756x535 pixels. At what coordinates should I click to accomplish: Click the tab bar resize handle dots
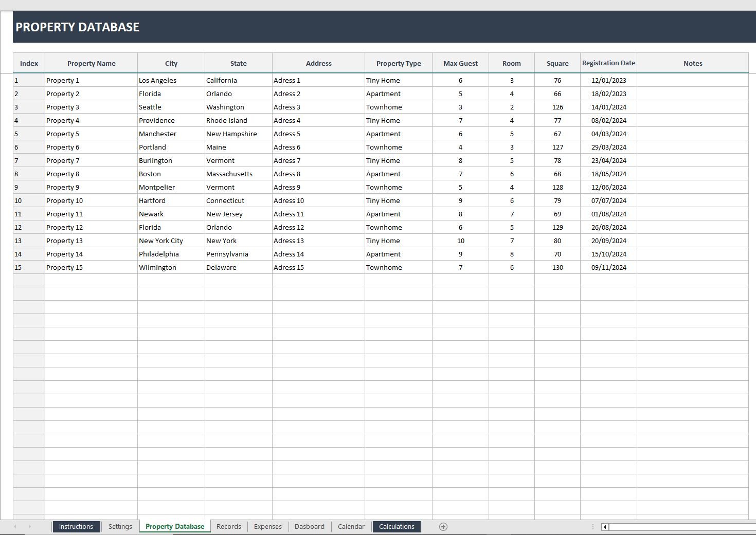(593, 527)
